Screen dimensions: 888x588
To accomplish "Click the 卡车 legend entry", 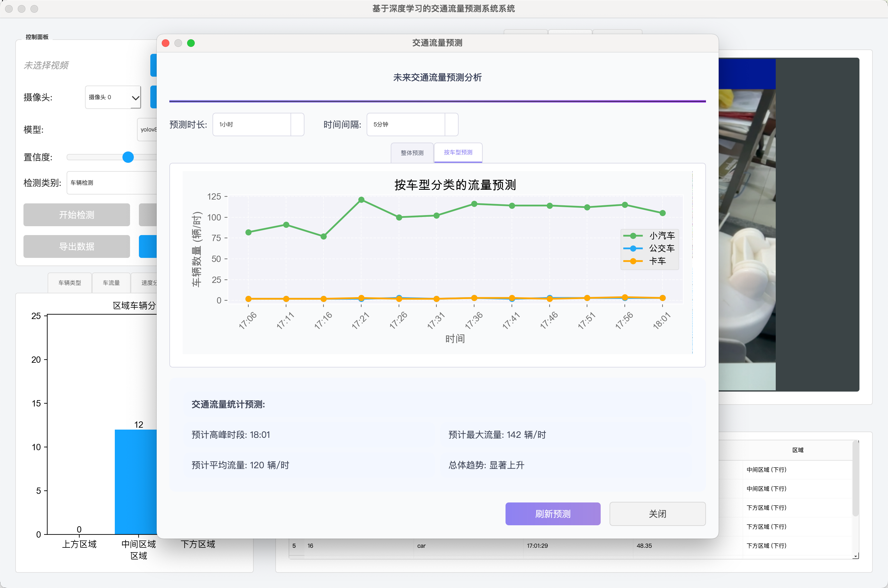I will 657,261.
